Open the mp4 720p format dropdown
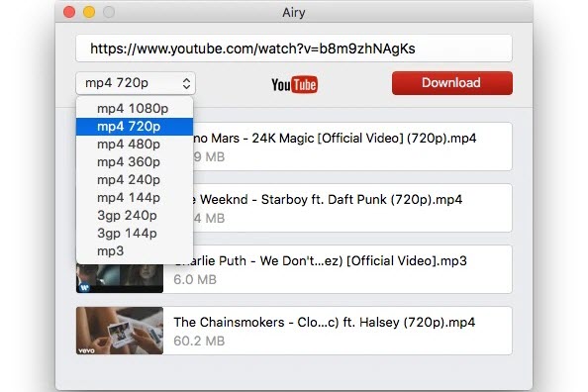Image resolution: width=588 pixels, height=392 pixels. click(x=136, y=83)
